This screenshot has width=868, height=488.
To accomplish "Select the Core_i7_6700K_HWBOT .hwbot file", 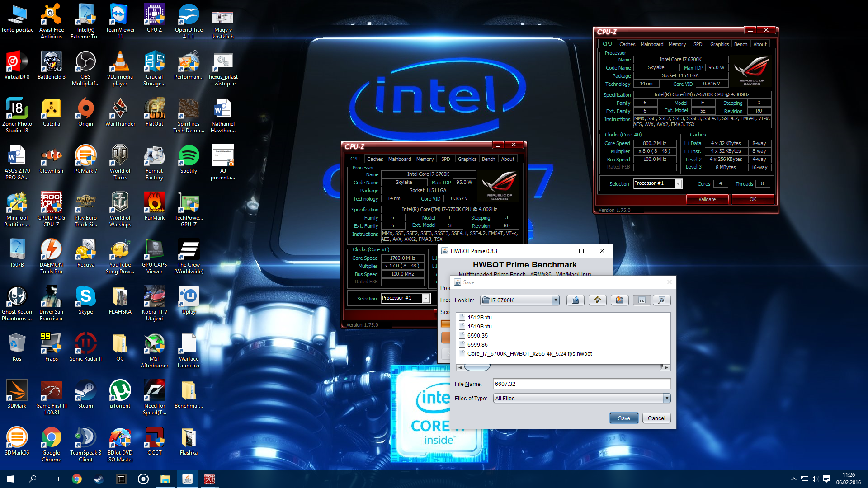I will click(525, 353).
